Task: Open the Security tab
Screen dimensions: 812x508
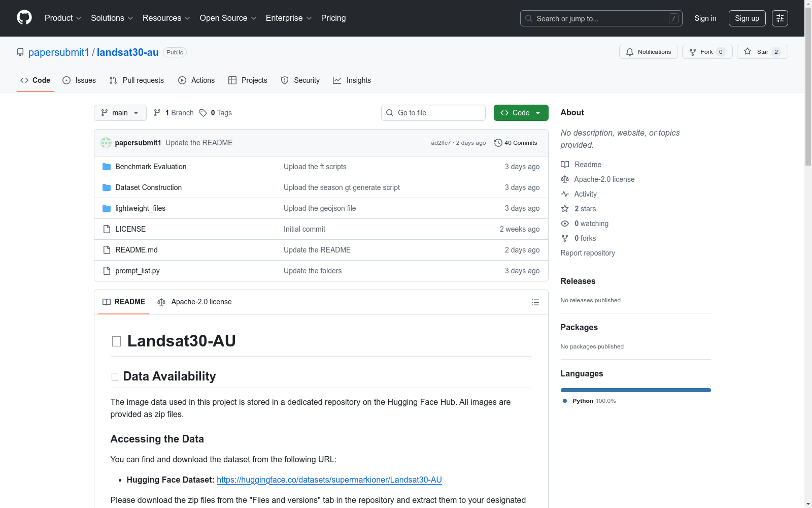Action: pyautogui.click(x=300, y=80)
